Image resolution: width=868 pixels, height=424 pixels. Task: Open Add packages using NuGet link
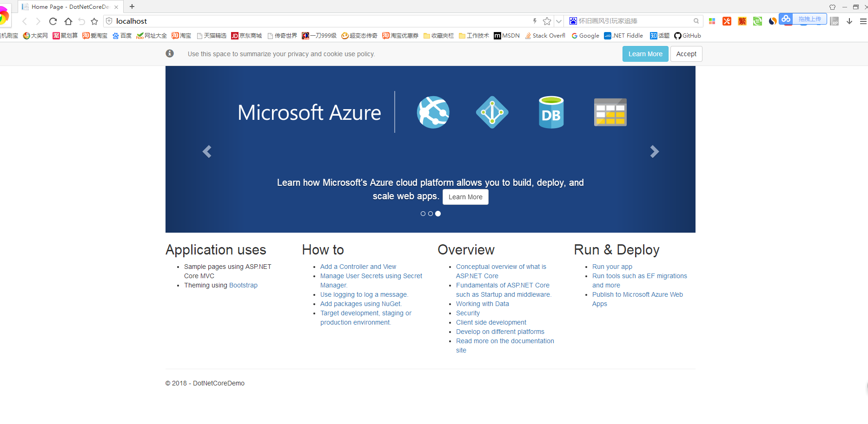click(x=361, y=304)
